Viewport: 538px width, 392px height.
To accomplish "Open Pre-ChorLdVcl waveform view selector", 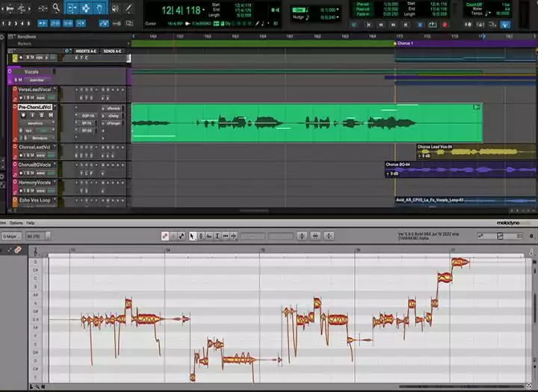I will pyautogui.click(x=37, y=123).
